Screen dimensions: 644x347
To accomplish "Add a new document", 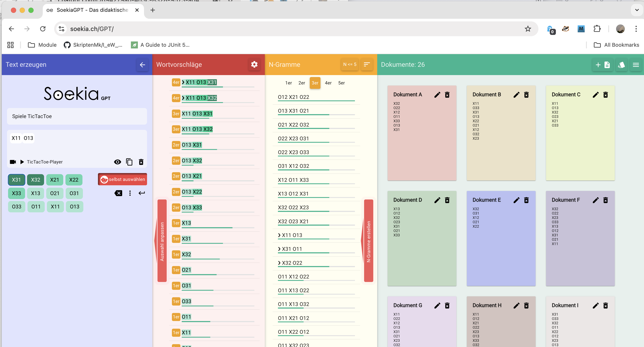I will 602,65.
